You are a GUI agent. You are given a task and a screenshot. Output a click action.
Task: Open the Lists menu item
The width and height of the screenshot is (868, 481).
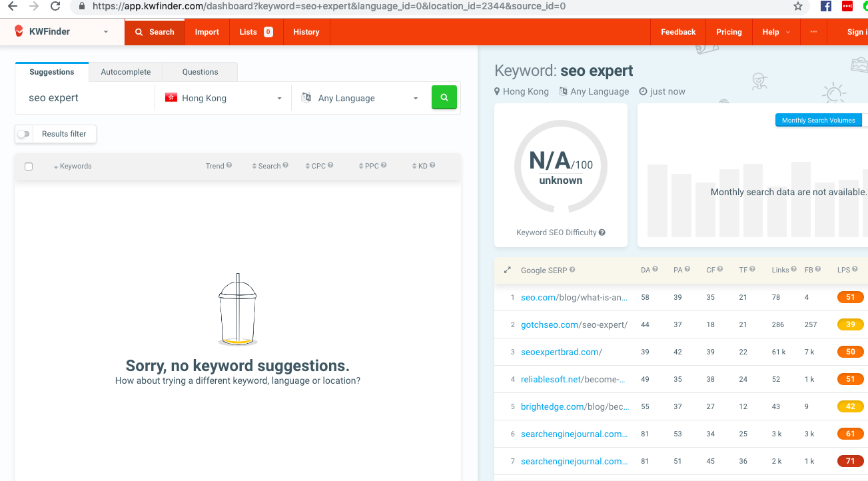(x=256, y=32)
